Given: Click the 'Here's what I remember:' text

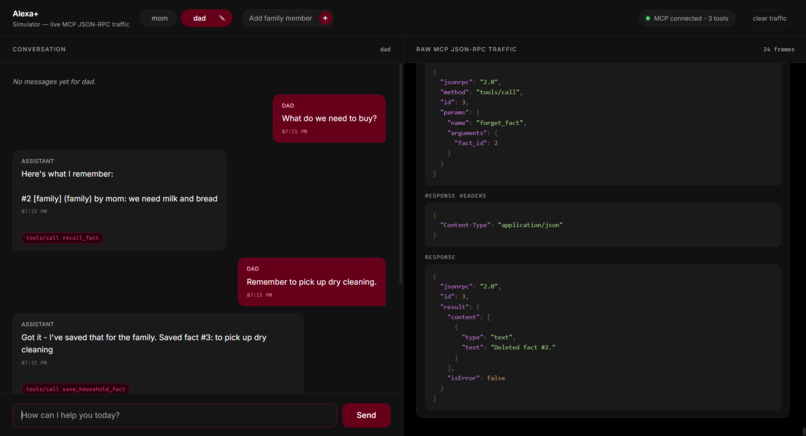Looking at the screenshot, I should (67, 174).
